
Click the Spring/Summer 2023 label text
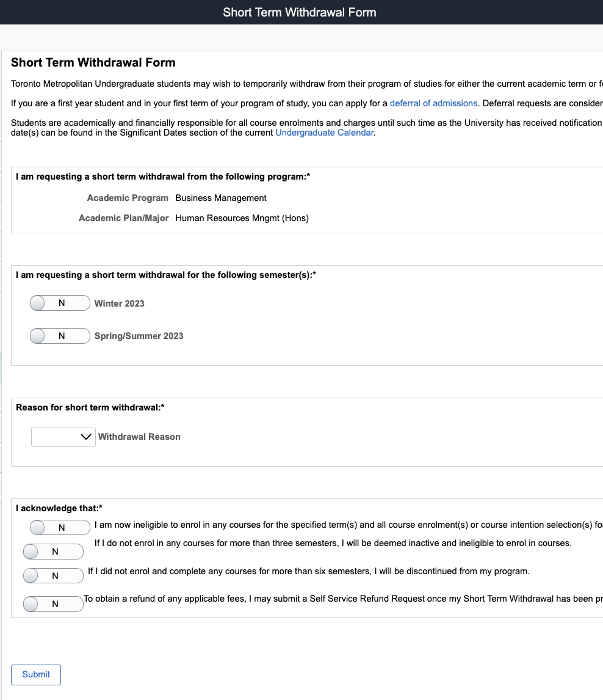[139, 336]
